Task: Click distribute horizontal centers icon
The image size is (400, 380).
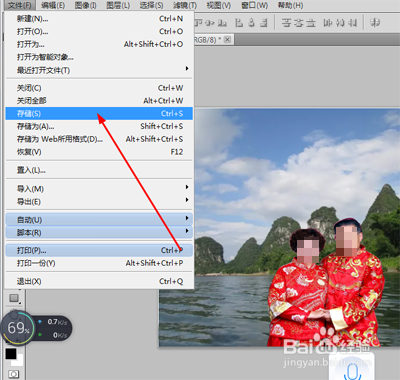Action: pos(340,23)
